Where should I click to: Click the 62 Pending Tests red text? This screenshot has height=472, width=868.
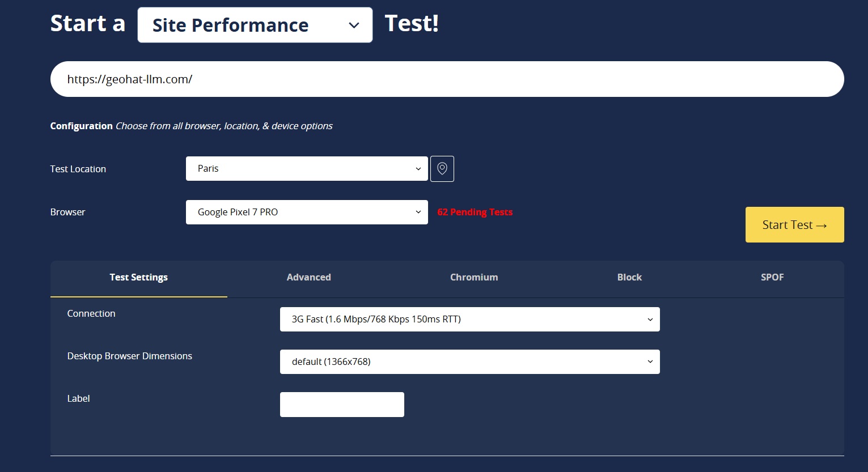475,212
